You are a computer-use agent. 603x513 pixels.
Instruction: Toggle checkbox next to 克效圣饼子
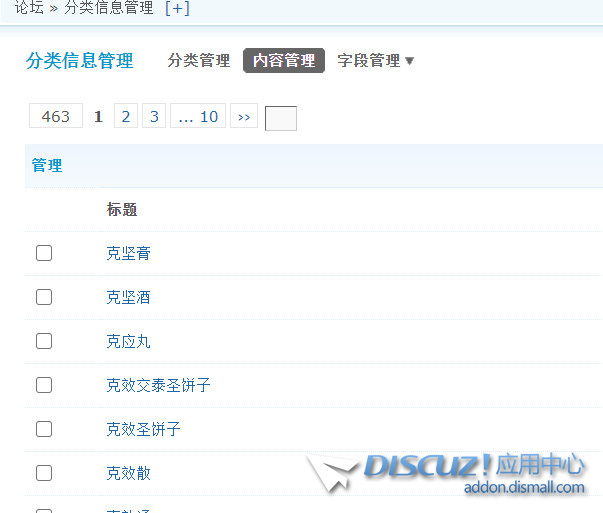point(44,429)
